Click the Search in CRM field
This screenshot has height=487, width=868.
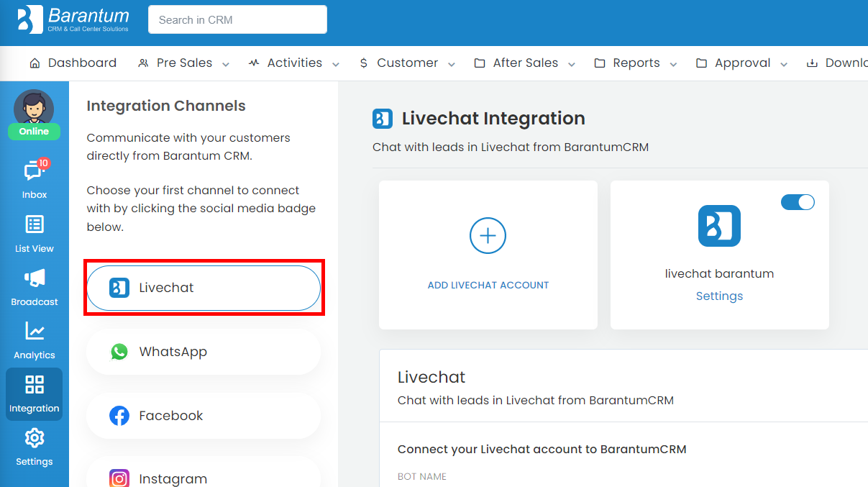point(237,19)
